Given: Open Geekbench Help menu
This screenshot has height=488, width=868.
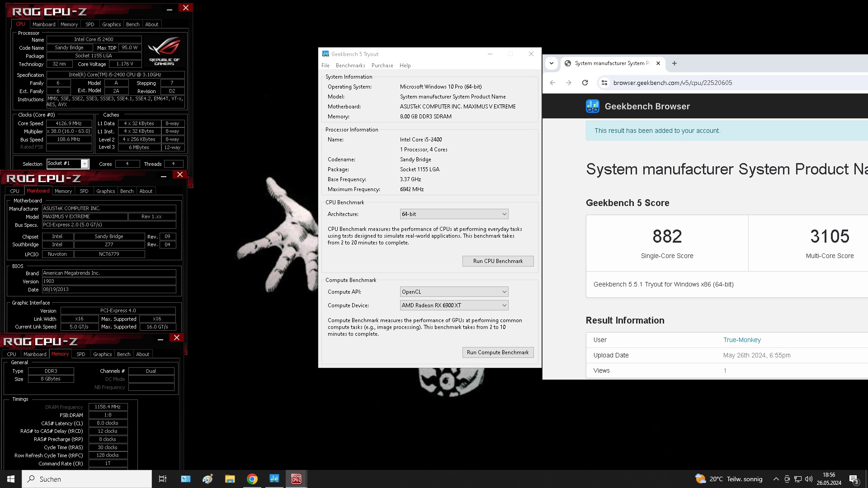Looking at the screenshot, I should coord(405,66).
